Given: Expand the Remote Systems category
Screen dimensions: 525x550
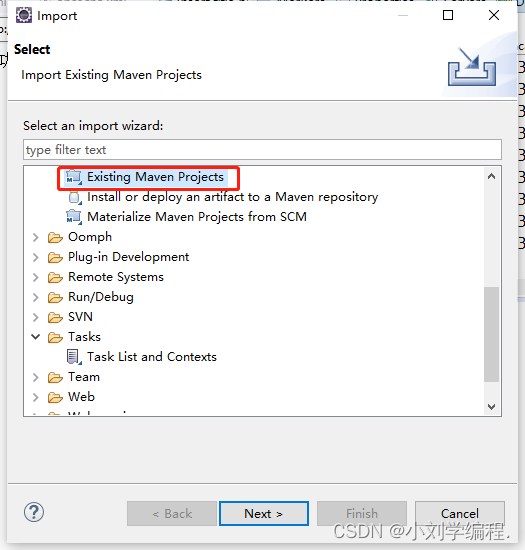Looking at the screenshot, I should click(35, 277).
